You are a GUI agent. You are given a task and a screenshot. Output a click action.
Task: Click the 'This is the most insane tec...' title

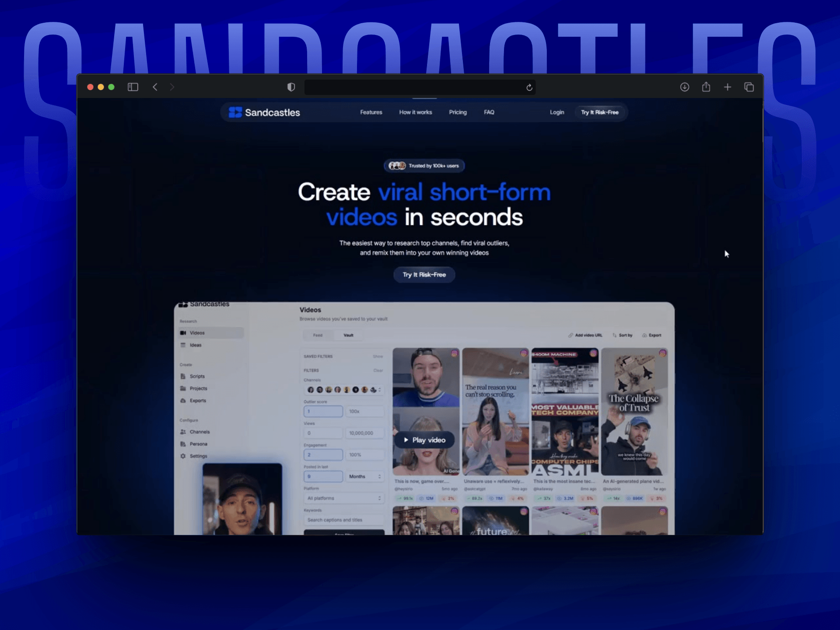pyautogui.click(x=564, y=482)
